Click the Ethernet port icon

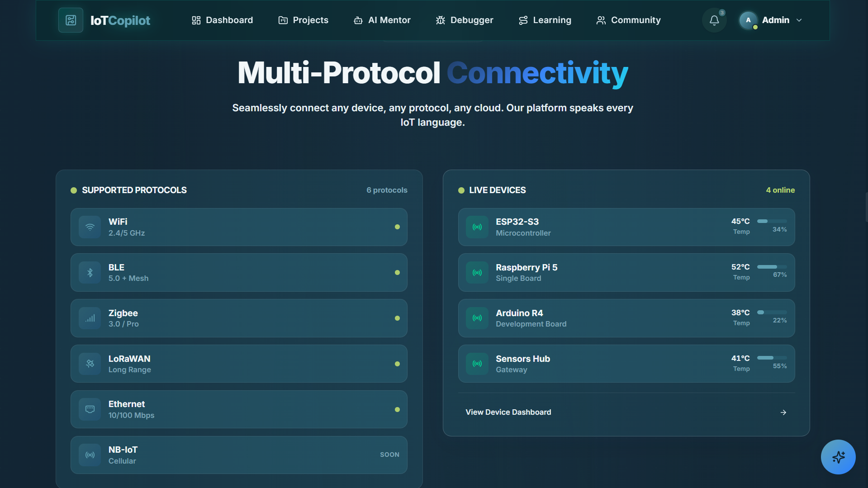pyautogui.click(x=90, y=409)
